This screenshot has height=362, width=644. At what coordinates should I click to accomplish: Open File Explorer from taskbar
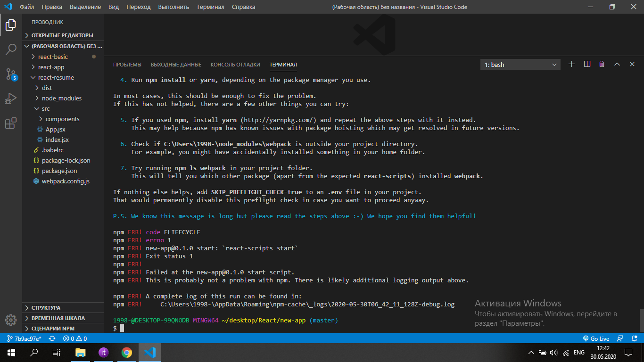pos(81,352)
